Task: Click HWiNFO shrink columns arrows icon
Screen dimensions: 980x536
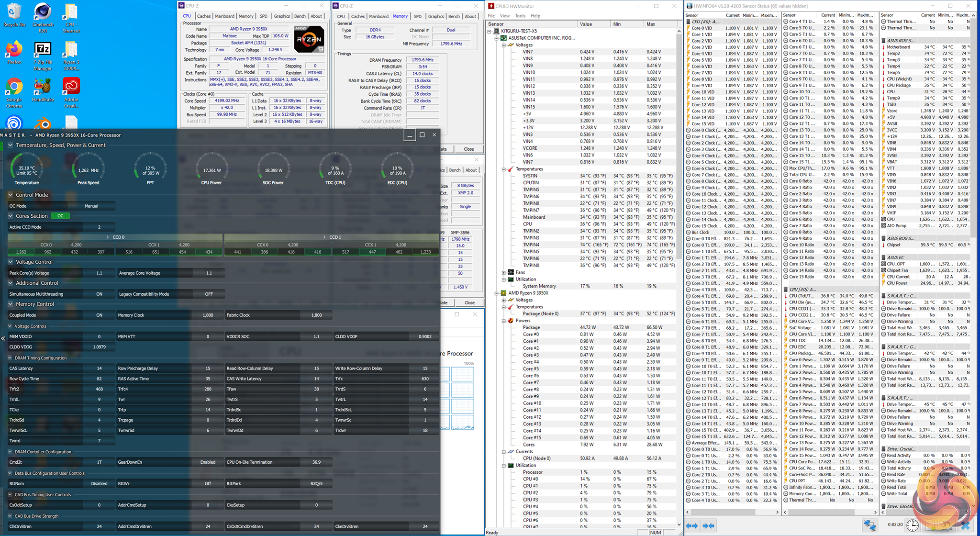Action: (709, 525)
